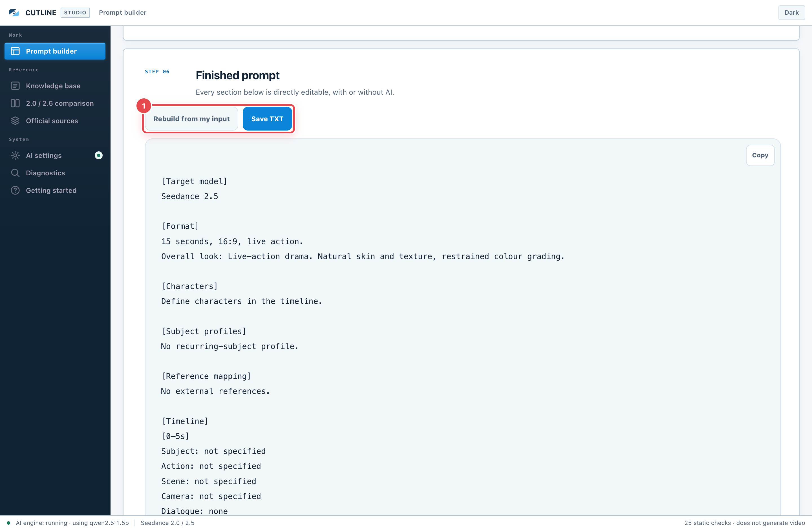Click '15 seconds, 16:9, live action.' line
The image size is (812, 530).
point(232,242)
